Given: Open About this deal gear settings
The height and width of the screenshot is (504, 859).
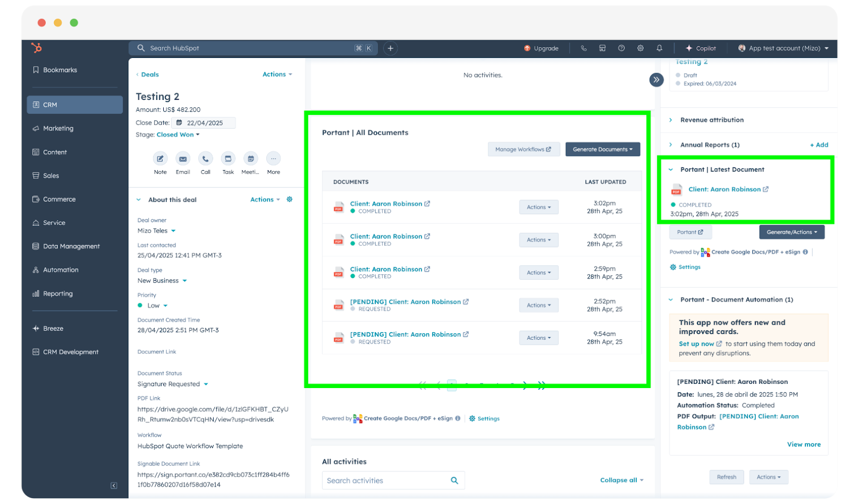Looking at the screenshot, I should pos(289,199).
